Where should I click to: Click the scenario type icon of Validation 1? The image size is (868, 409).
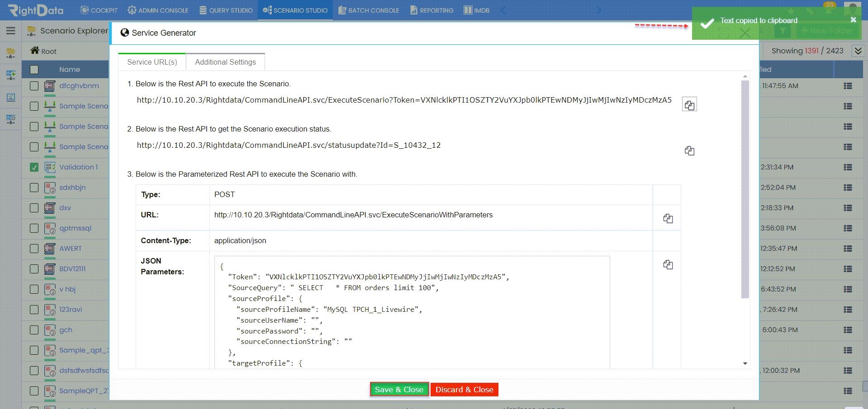coord(50,167)
